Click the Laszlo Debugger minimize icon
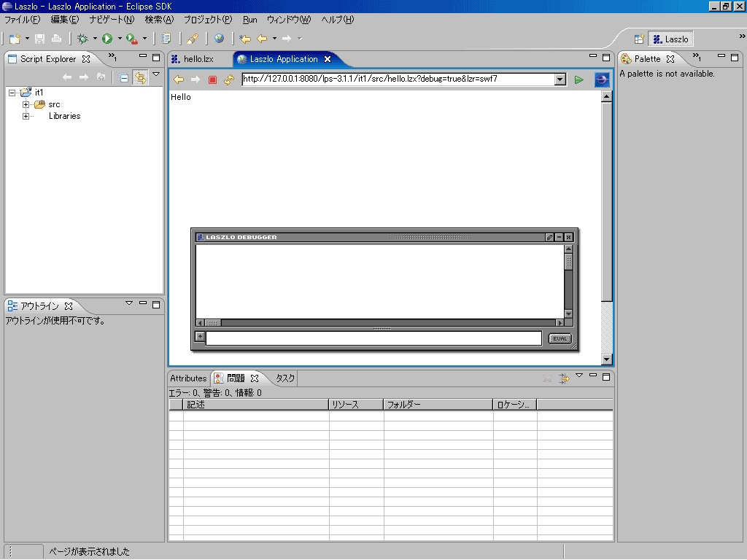 [560, 237]
